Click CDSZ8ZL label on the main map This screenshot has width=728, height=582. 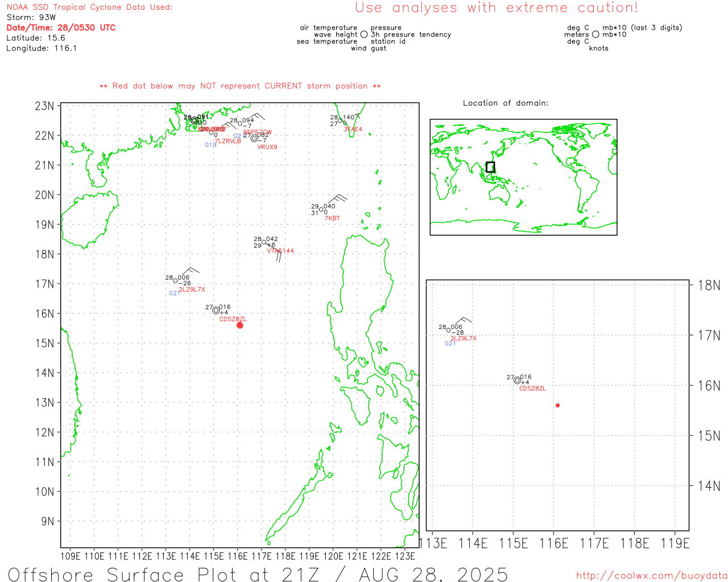233,319
